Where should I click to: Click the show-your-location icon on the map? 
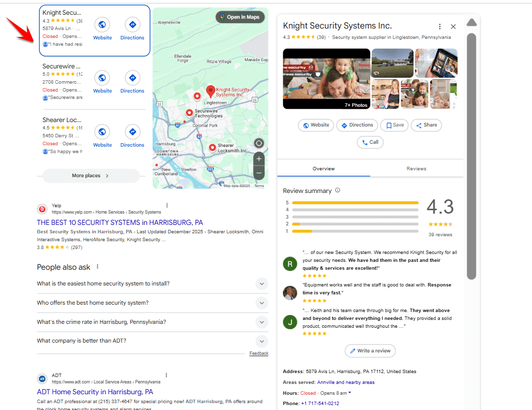[259, 143]
